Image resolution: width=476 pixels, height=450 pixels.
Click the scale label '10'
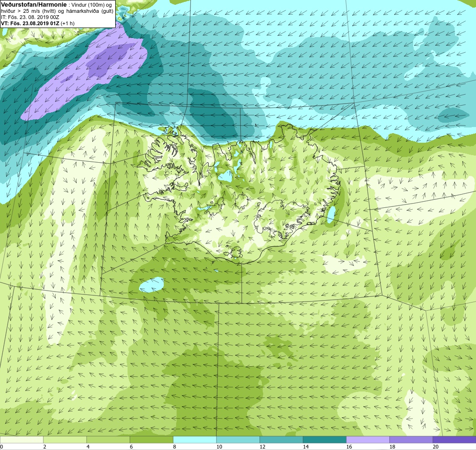[219, 446]
